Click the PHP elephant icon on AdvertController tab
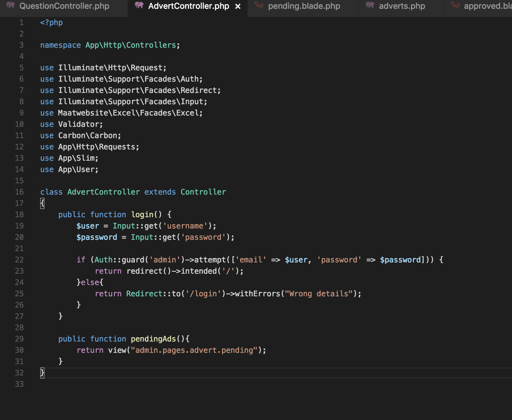 coord(139,5)
